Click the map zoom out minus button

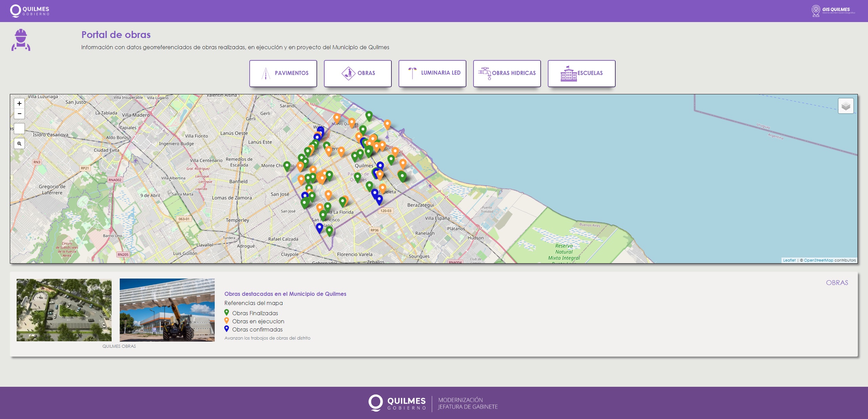point(19,114)
